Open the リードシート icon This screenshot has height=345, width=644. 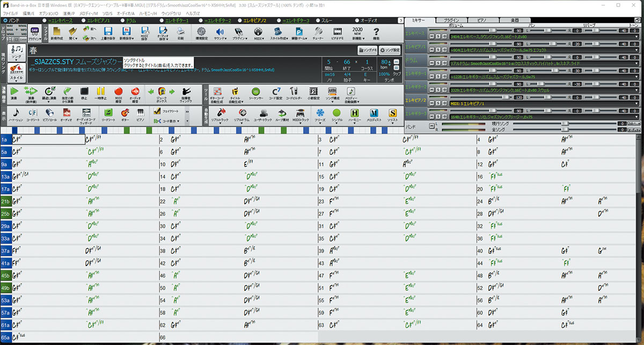click(108, 114)
